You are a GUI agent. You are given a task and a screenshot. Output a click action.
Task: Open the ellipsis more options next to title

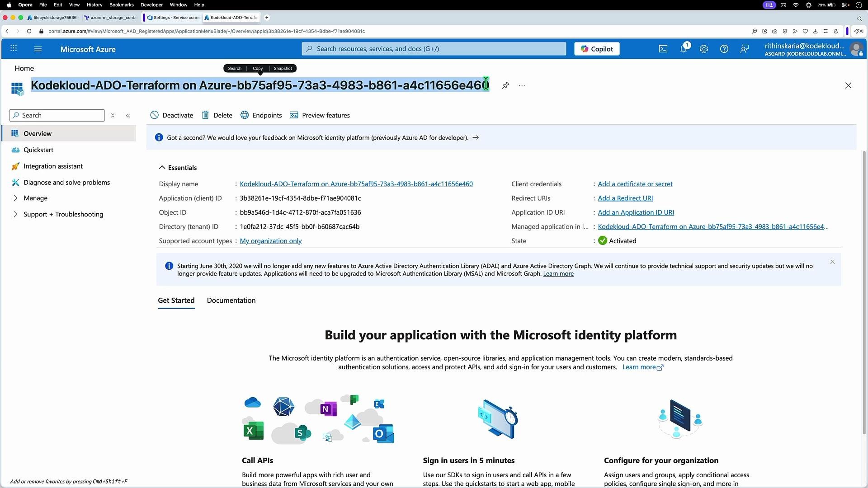[x=522, y=85]
